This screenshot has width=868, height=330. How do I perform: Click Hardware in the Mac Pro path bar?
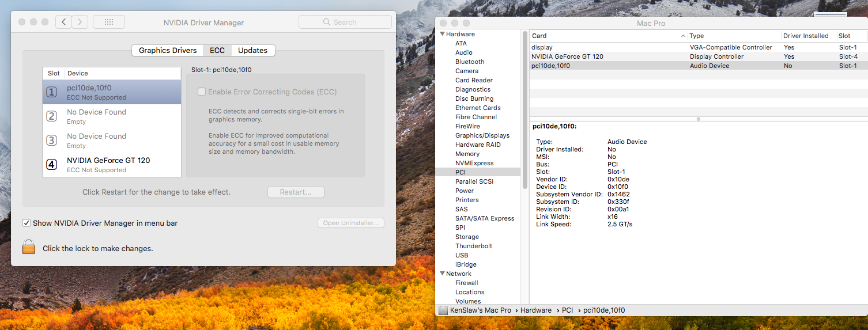pos(535,310)
